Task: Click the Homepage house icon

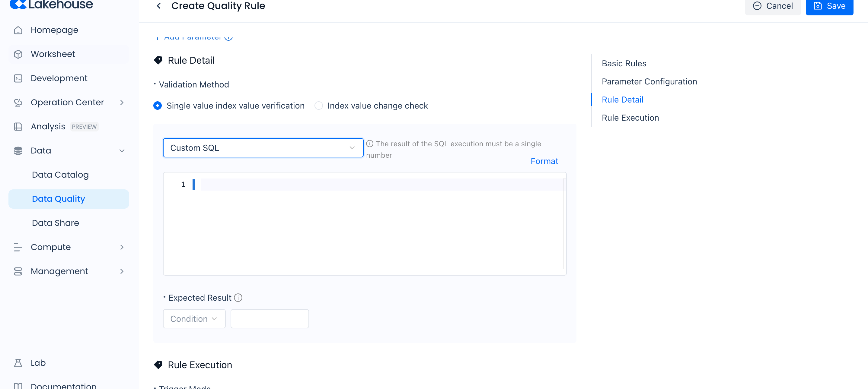Action: [x=18, y=30]
